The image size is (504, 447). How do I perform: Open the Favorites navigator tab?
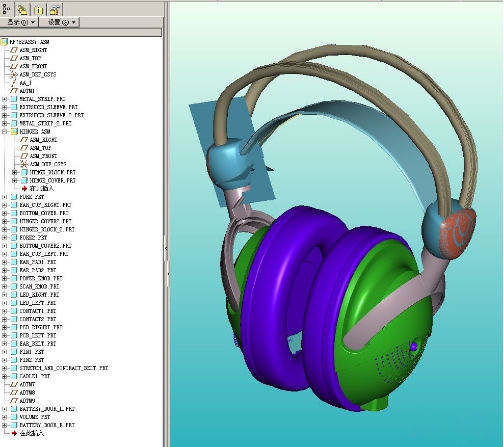[x=39, y=10]
